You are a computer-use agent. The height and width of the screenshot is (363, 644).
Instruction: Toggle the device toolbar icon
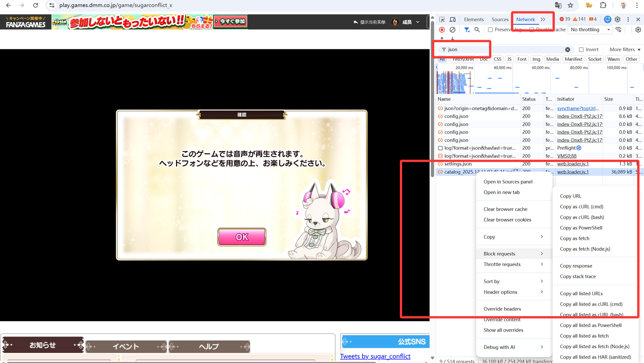(x=452, y=19)
